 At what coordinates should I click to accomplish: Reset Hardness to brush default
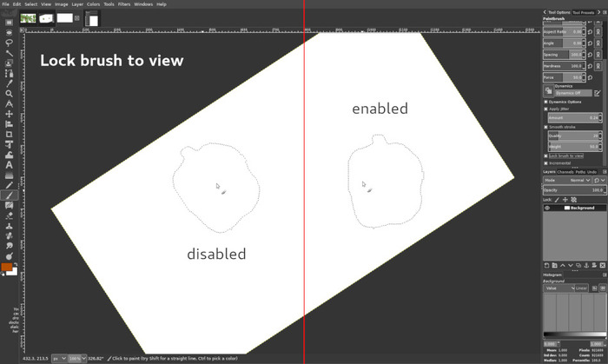(590, 66)
